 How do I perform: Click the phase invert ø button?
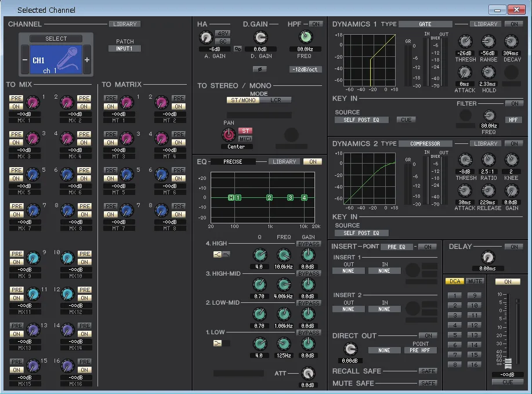[259, 69]
